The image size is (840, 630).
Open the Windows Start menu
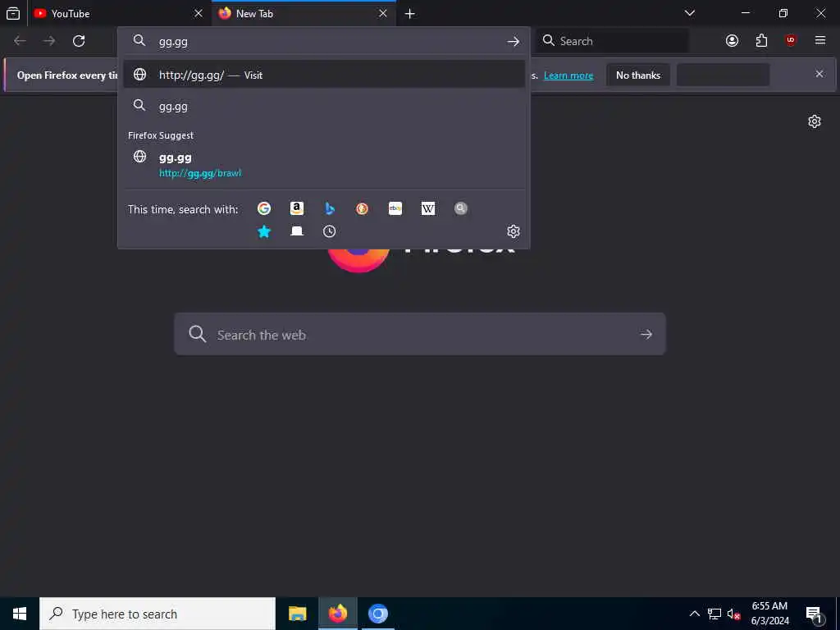click(20, 614)
